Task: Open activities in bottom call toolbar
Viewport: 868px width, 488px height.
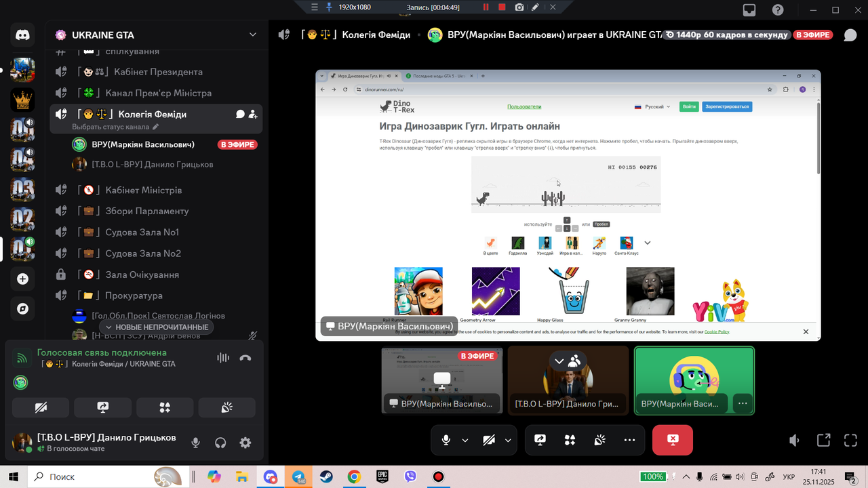Action: 570,440
